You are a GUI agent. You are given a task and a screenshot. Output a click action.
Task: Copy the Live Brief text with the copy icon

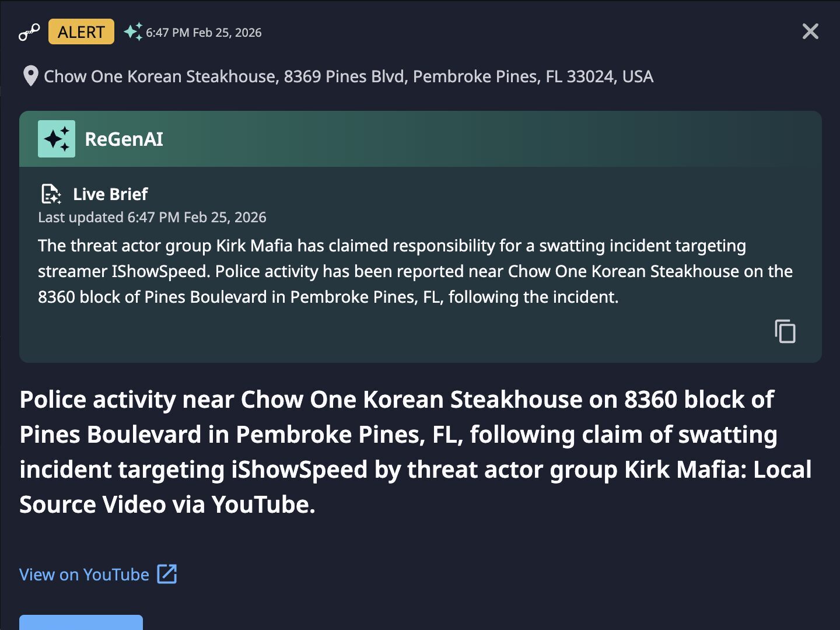pos(785,331)
